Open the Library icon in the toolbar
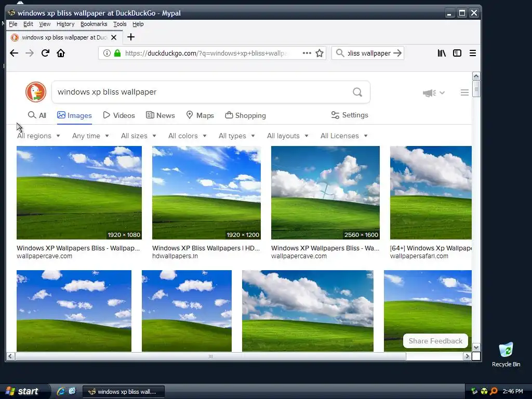The height and width of the screenshot is (399, 532). (442, 54)
